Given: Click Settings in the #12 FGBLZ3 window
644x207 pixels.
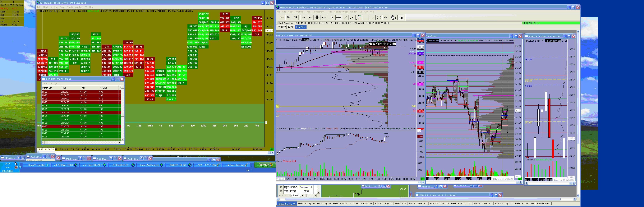Looking at the screenshot, I should coord(53,84).
